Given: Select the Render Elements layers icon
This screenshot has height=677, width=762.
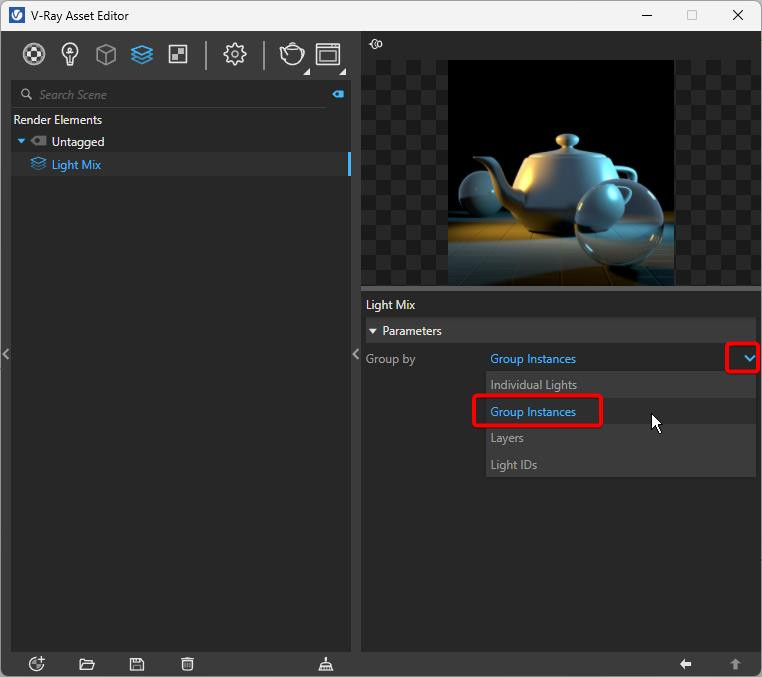Looking at the screenshot, I should coord(142,54).
